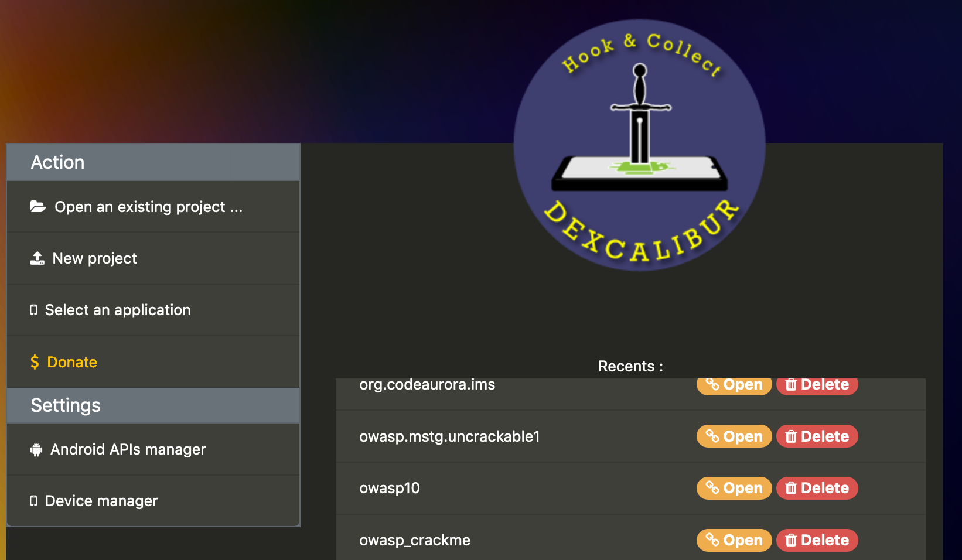Open Android APIs manager settings

pyautogui.click(x=153, y=449)
